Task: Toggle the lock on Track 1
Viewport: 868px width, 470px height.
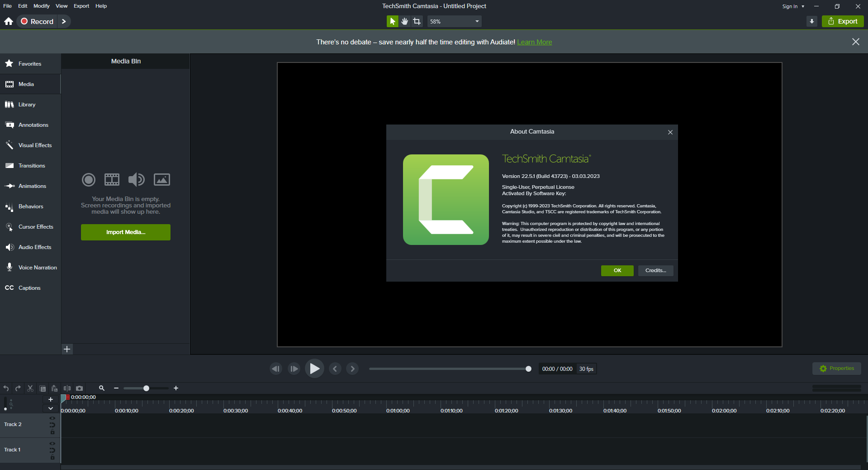Action: click(x=52, y=457)
